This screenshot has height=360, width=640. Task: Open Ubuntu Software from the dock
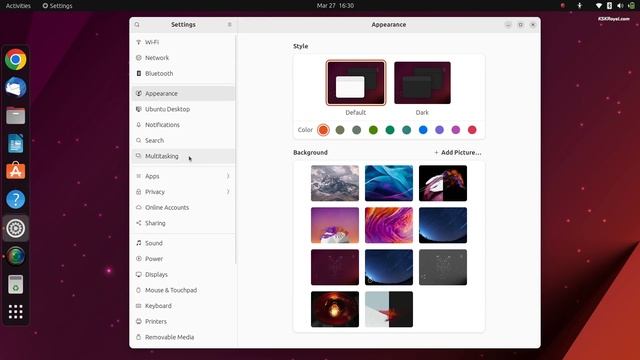[16, 171]
